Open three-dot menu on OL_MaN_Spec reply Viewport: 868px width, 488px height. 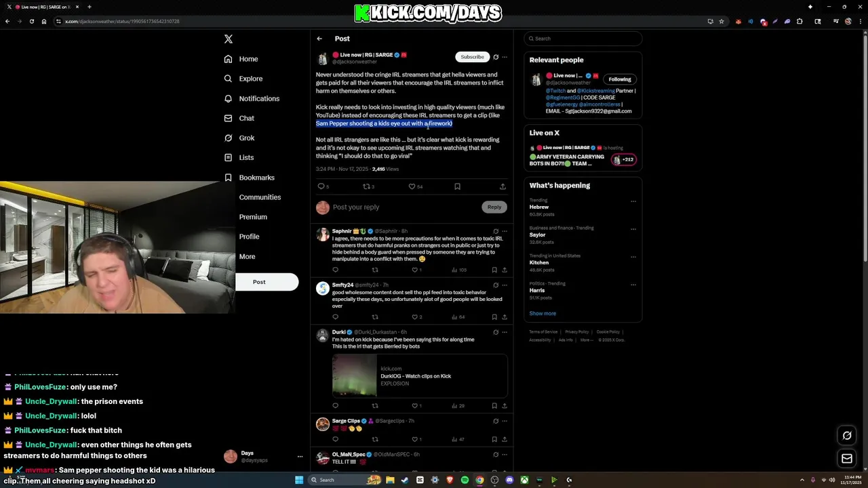[x=505, y=454]
